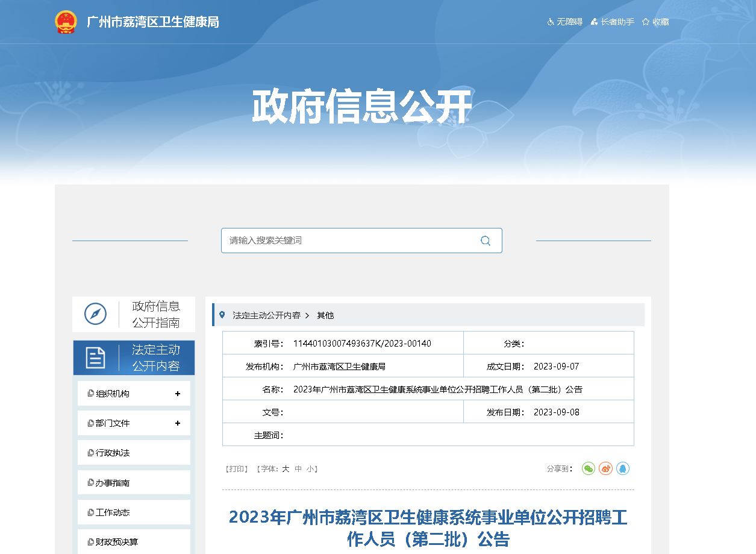Open 行政执法 in sidebar menu
Viewport: 756px width, 554px height.
[x=113, y=453]
